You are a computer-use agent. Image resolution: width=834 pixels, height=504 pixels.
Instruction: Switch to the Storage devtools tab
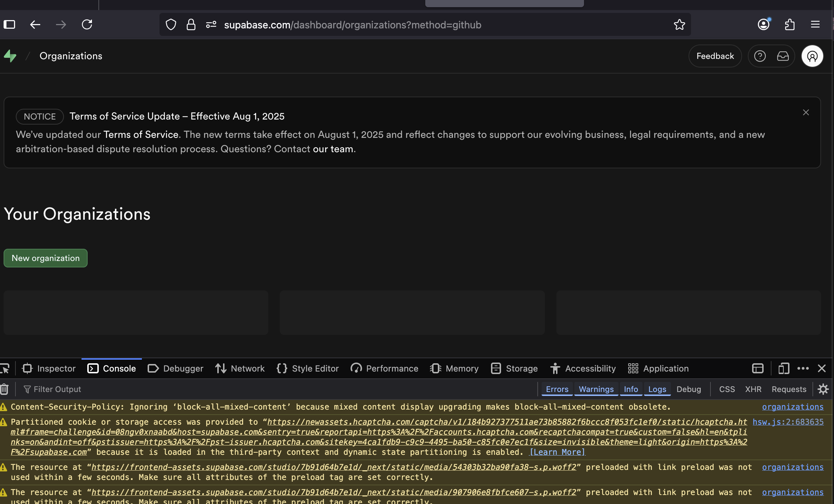pyautogui.click(x=514, y=369)
